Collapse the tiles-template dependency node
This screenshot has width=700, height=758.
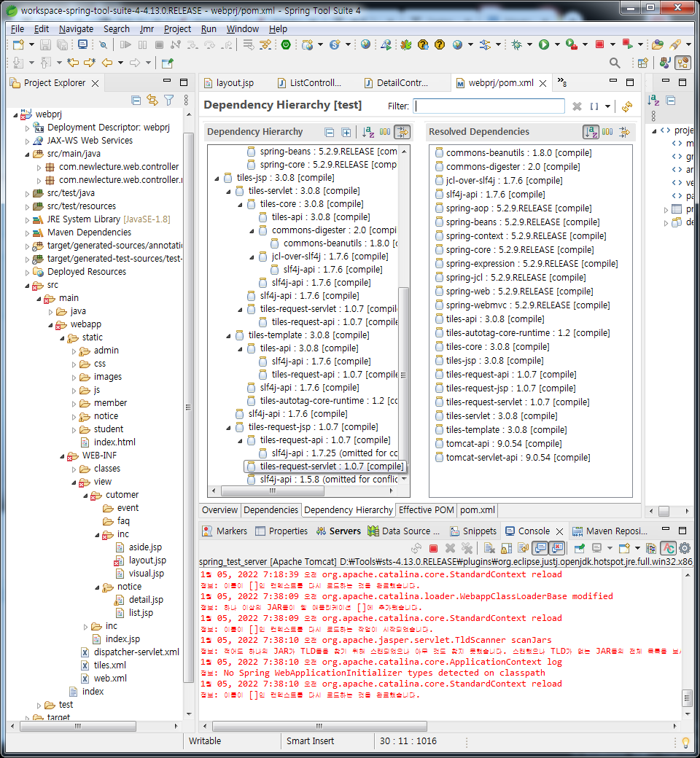click(x=228, y=335)
